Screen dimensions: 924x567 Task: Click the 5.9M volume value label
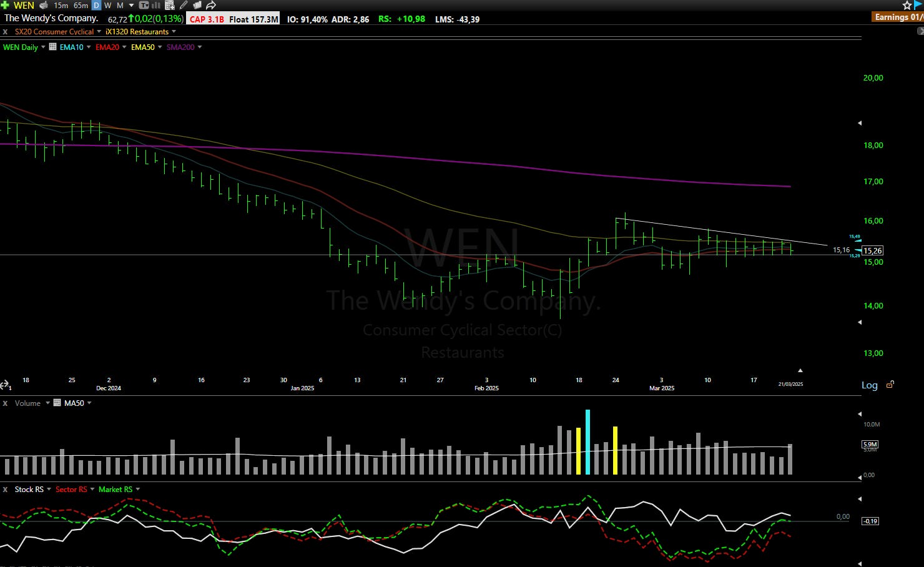[x=870, y=445]
